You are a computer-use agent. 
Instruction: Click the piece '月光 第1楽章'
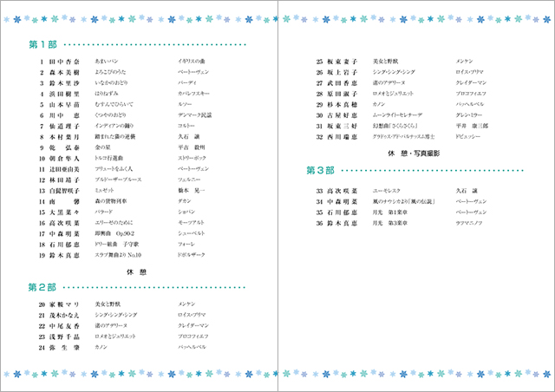click(x=390, y=212)
